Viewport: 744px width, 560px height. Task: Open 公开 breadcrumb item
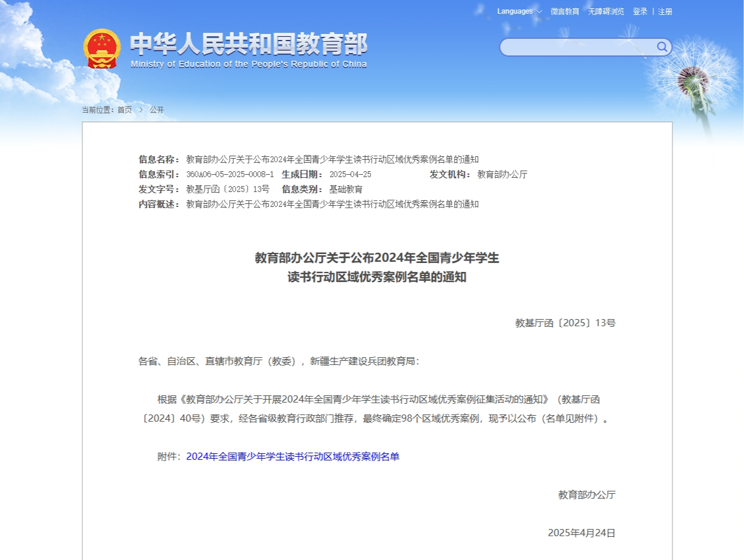[157, 110]
